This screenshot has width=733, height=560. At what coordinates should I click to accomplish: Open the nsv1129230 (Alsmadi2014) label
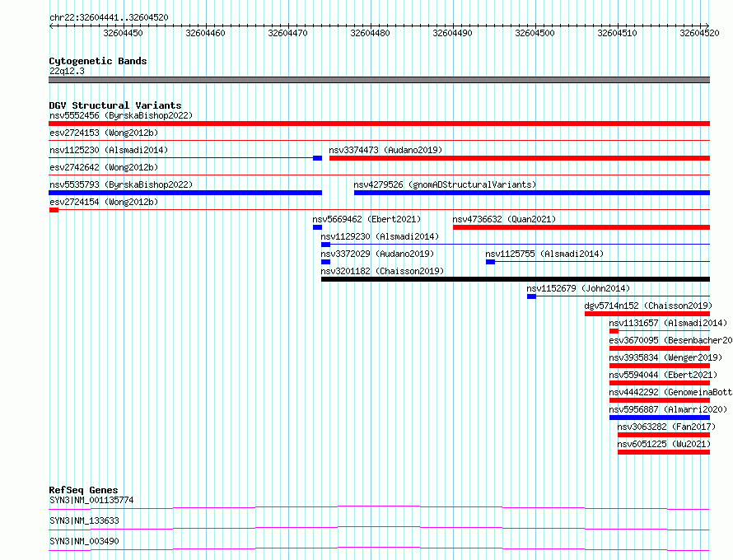pos(380,236)
